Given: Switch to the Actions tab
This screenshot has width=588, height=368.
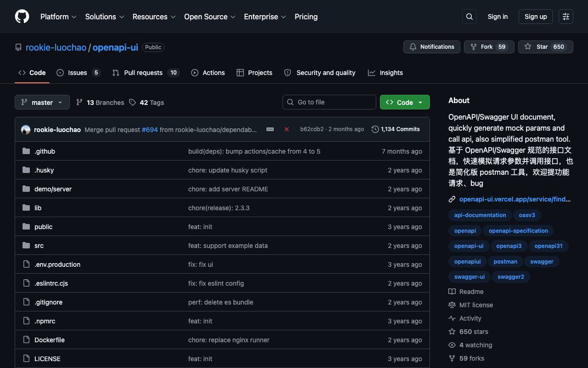Looking at the screenshot, I should [x=208, y=73].
